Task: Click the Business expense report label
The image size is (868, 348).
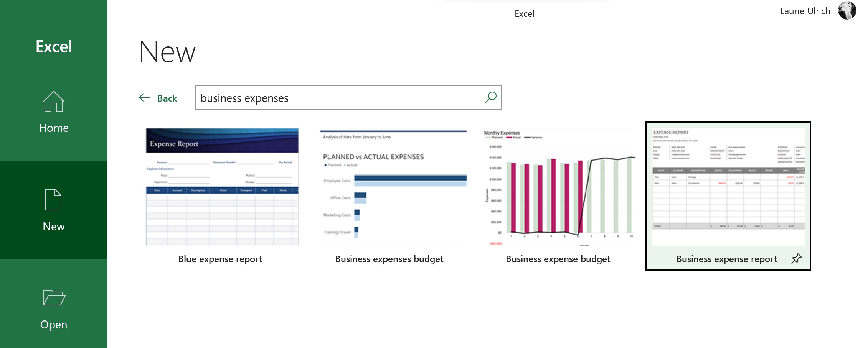Action: tap(726, 259)
